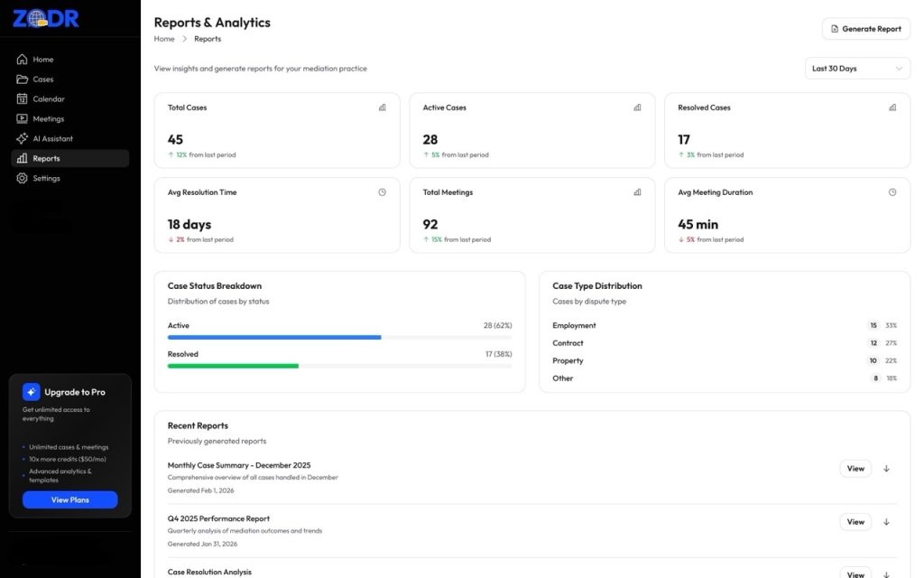Click the chart icon on Active Cases card

[x=637, y=107]
